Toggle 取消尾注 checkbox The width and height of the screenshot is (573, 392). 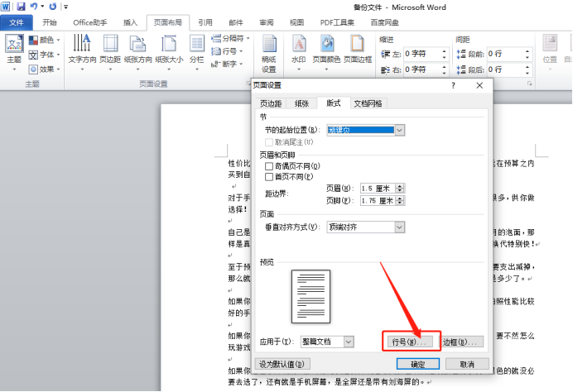tap(269, 142)
